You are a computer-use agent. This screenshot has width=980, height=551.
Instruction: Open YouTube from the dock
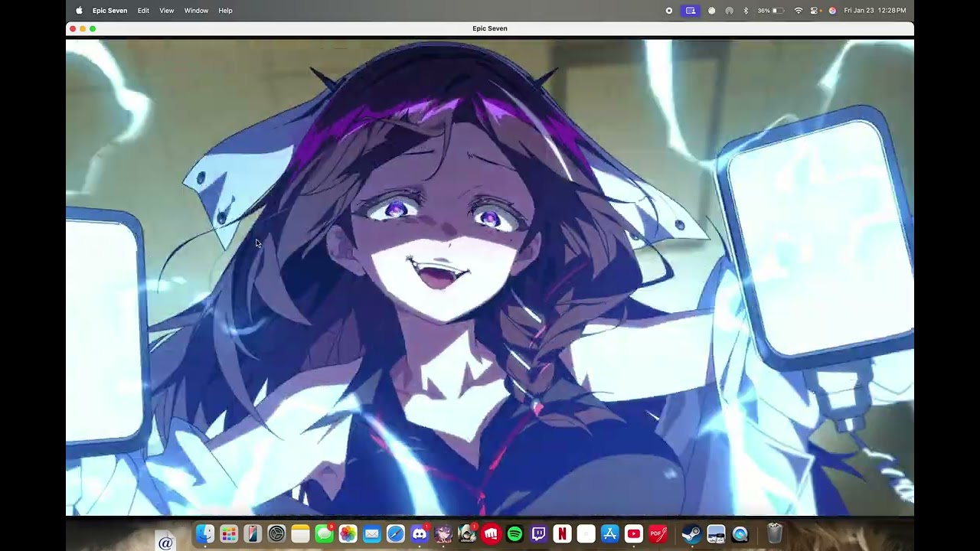coord(634,533)
